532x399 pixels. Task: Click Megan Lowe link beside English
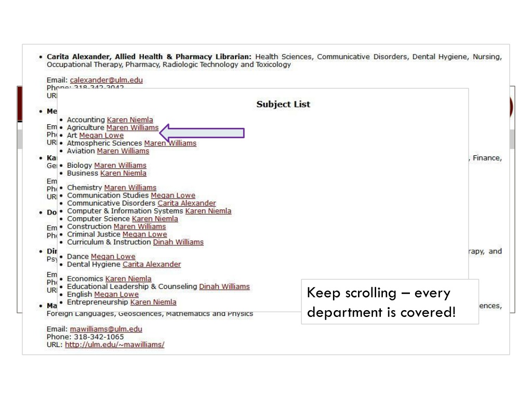coord(116,294)
